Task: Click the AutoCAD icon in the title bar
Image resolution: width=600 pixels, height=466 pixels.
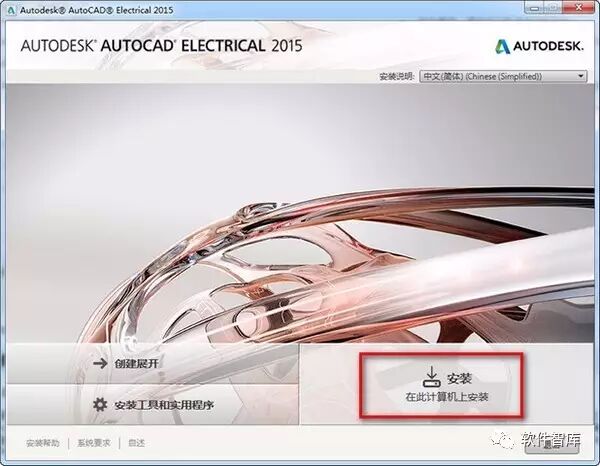Action: [x=11, y=10]
